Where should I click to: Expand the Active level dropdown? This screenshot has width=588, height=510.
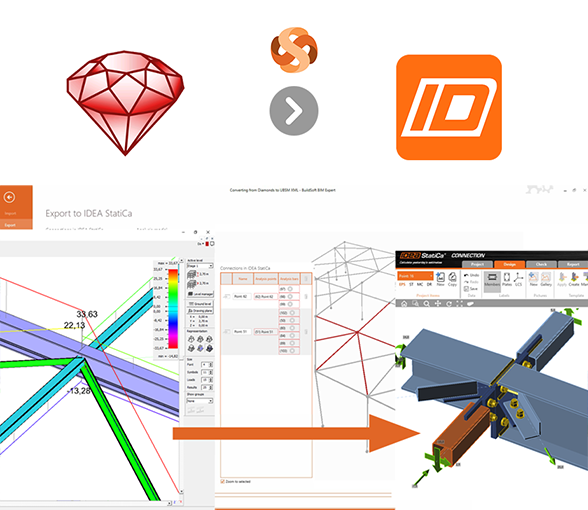(x=200, y=266)
